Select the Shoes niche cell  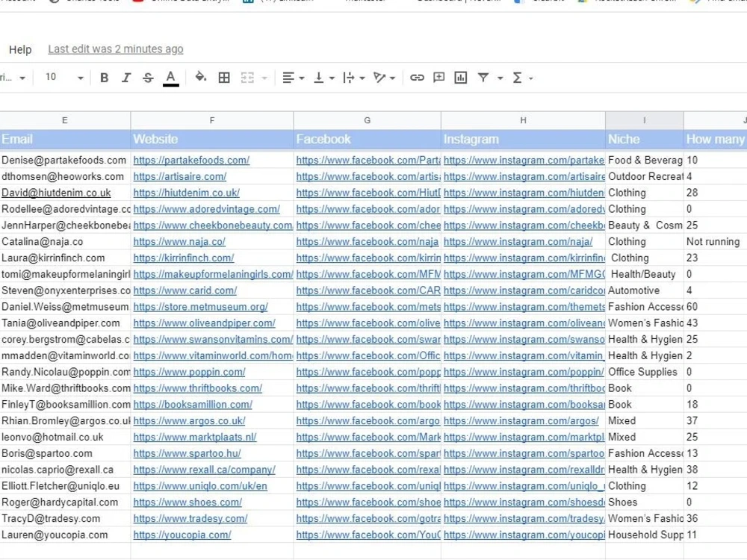[645, 503]
